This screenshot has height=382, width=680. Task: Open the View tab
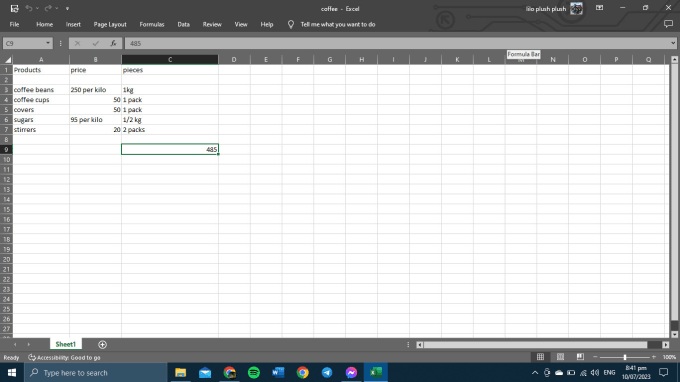pyautogui.click(x=241, y=24)
